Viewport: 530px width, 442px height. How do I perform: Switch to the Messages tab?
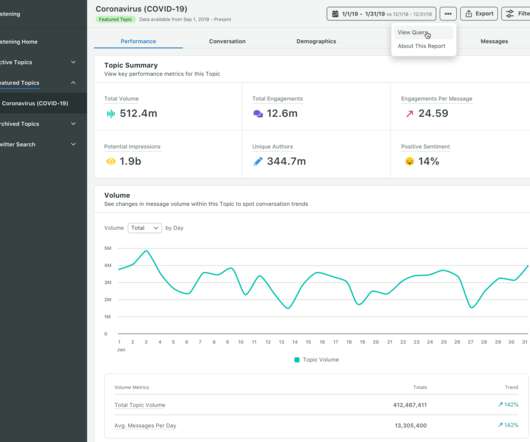click(x=494, y=41)
